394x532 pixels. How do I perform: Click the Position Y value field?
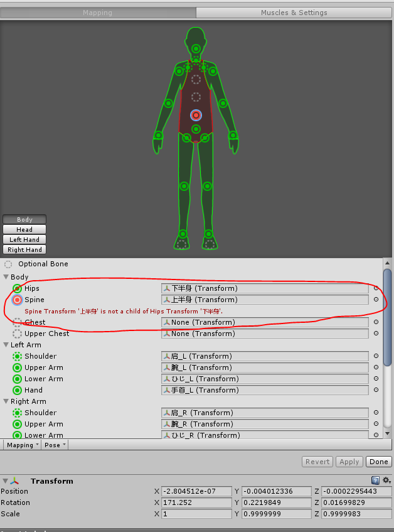pyautogui.click(x=277, y=491)
